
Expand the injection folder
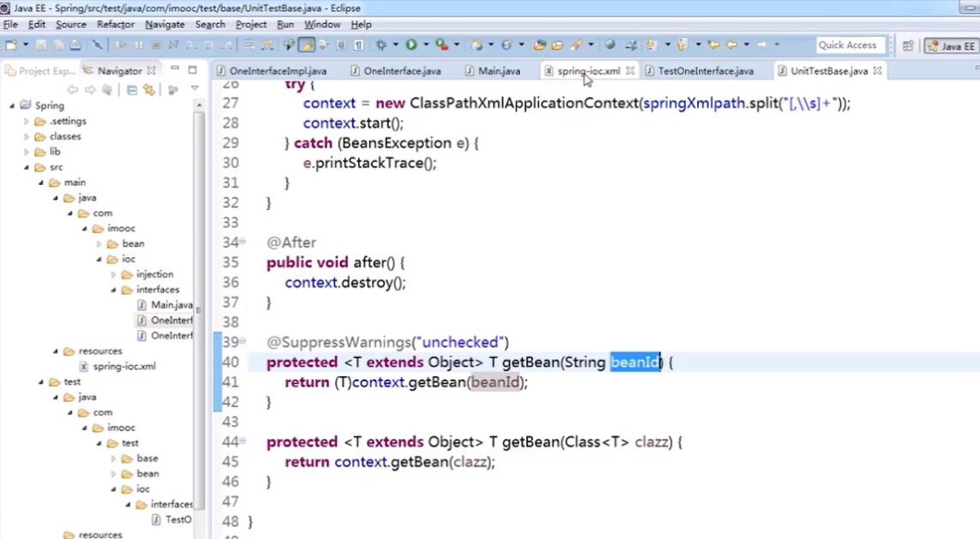[114, 274]
